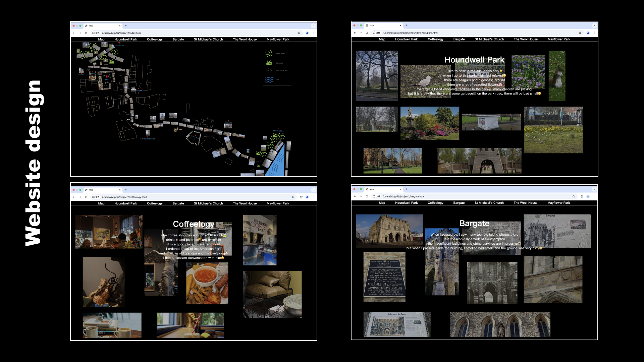Reload the index.html browser window
Image resolution: width=644 pixels, height=362 pixels.
86,33
